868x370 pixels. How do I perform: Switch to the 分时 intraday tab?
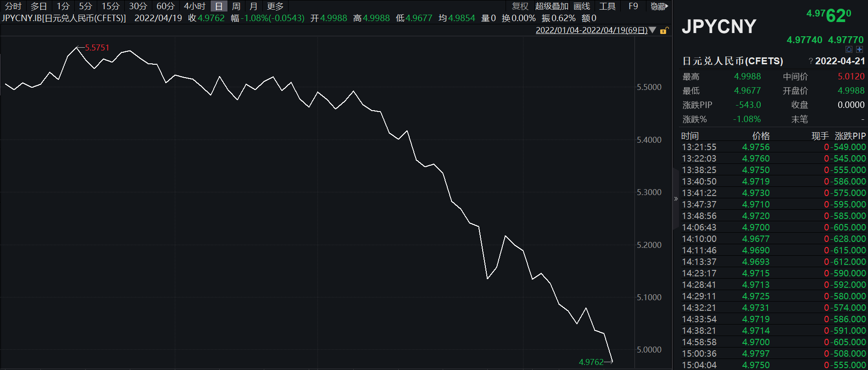pos(13,6)
